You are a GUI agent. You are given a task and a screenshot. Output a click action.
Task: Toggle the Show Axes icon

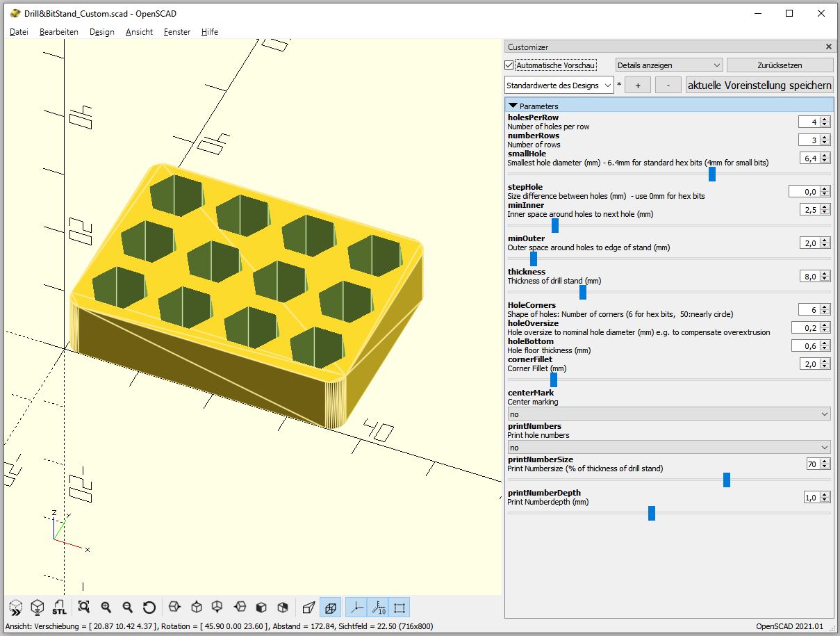point(356,607)
